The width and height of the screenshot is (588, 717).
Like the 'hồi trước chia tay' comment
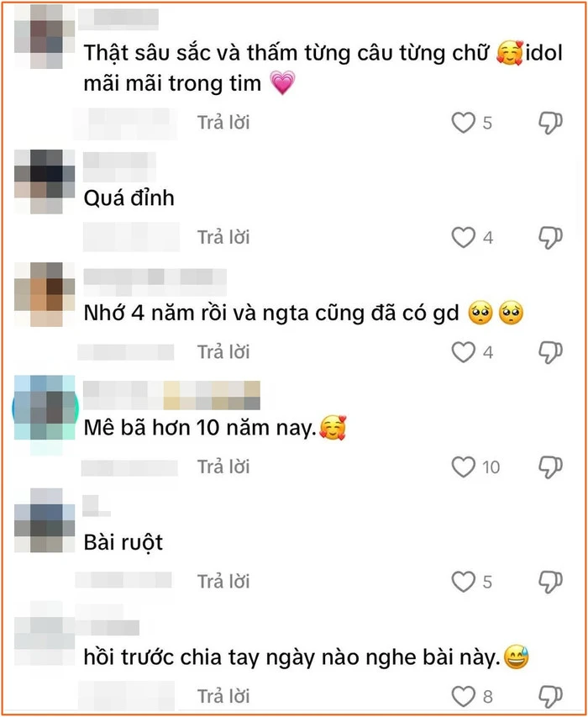(464, 697)
